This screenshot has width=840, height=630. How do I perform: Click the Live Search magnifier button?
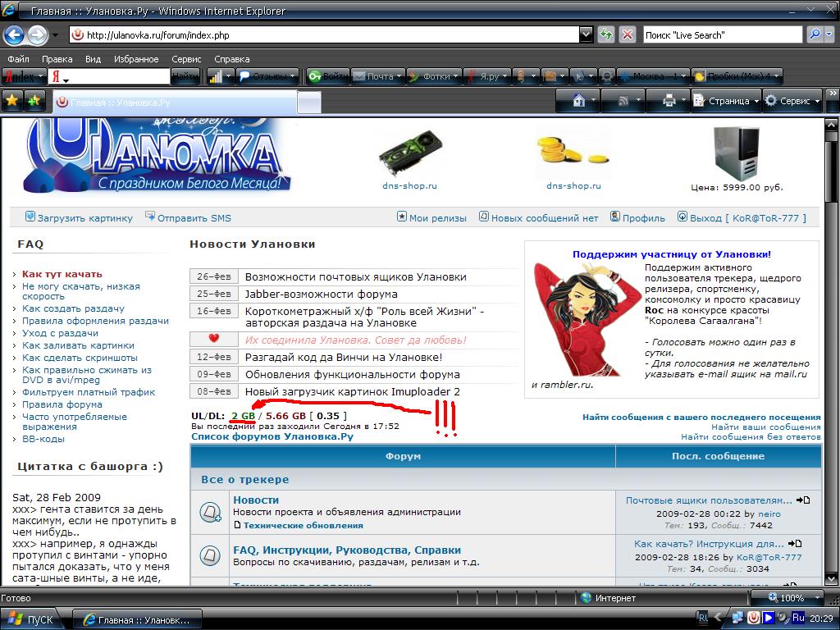(x=814, y=34)
